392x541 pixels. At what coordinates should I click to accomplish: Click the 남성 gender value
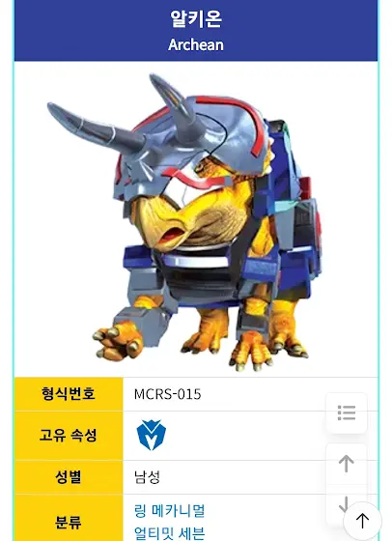(x=147, y=477)
